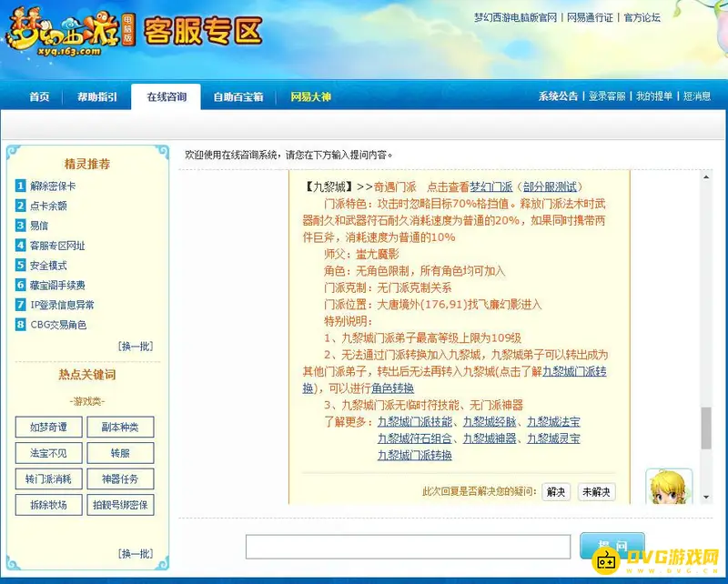Screen dimensions: 728x584
Task: Open the 网易大神 tab
Action: tap(310, 96)
